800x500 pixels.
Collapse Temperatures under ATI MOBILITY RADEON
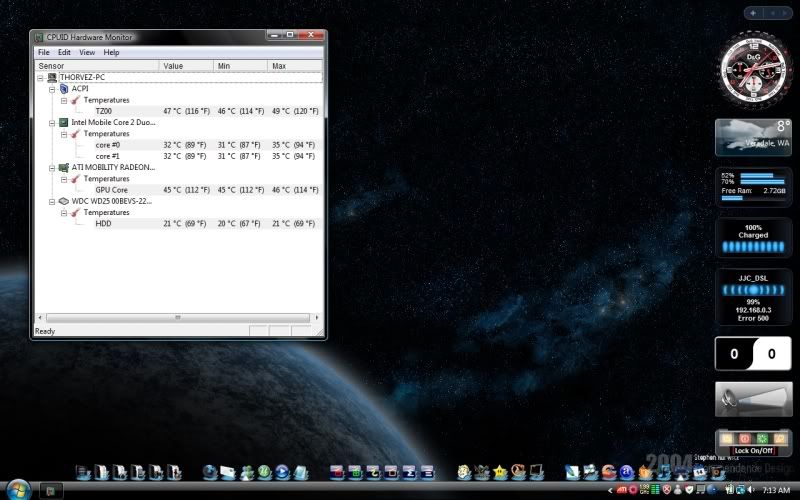click(64, 179)
